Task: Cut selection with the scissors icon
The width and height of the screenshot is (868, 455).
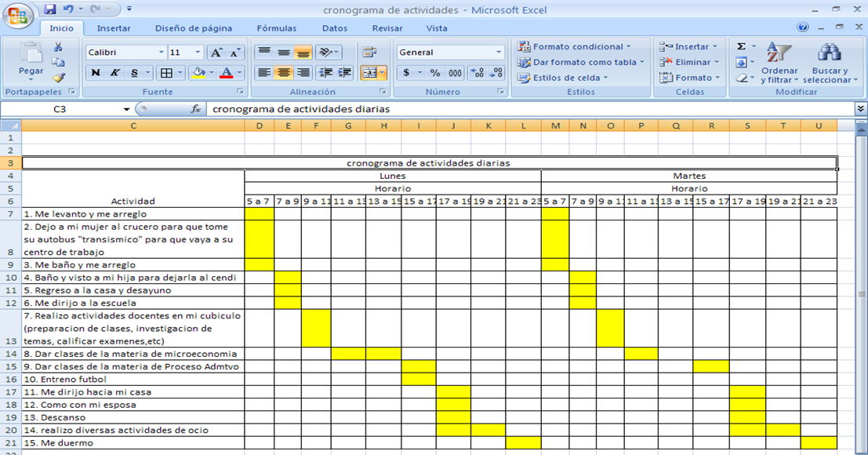Action: 58,47
